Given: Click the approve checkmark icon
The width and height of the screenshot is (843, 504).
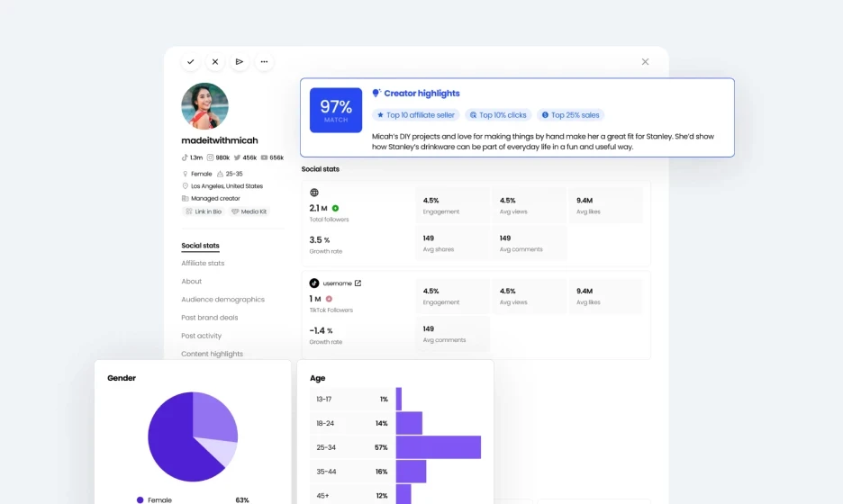Looking at the screenshot, I should tap(191, 62).
